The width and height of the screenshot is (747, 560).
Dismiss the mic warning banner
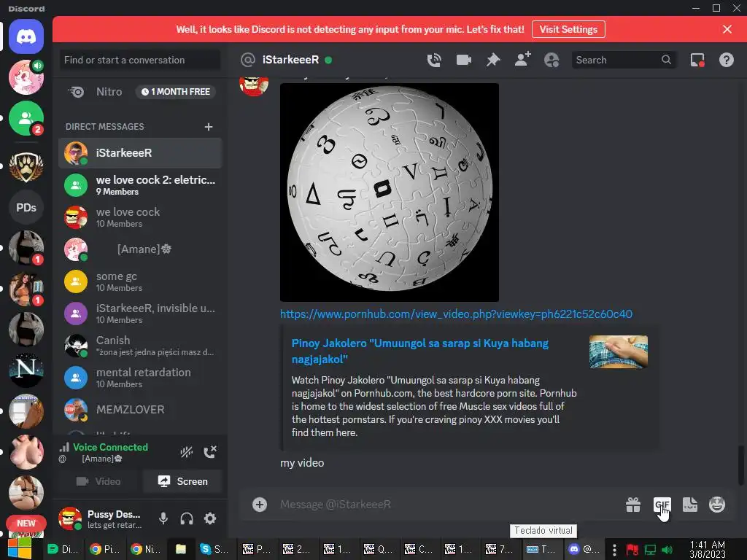(x=727, y=29)
